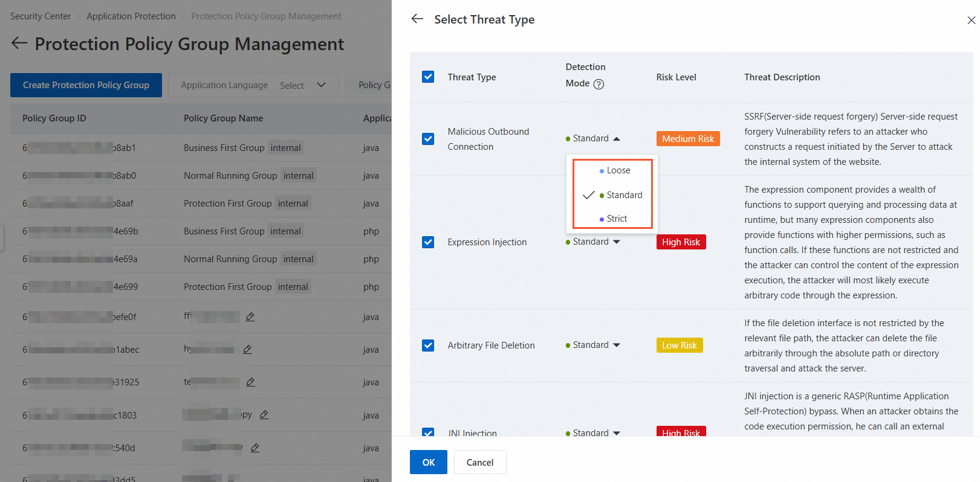Screen dimensions: 980x482
Task: Click the Cancel button
Action: (x=480, y=462)
